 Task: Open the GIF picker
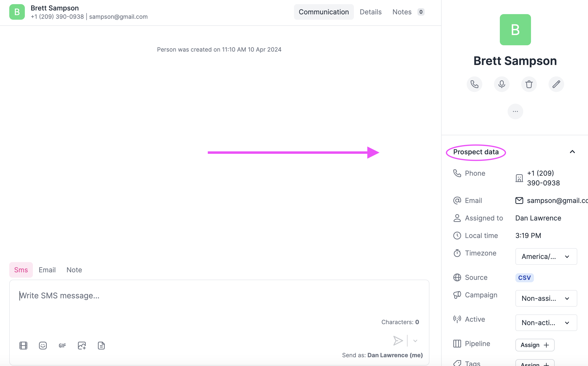[x=62, y=345]
